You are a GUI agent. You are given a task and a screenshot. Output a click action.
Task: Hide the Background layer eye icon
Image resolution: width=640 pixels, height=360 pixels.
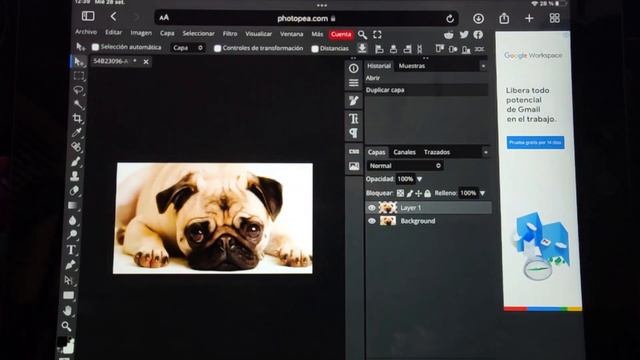pos(371,221)
